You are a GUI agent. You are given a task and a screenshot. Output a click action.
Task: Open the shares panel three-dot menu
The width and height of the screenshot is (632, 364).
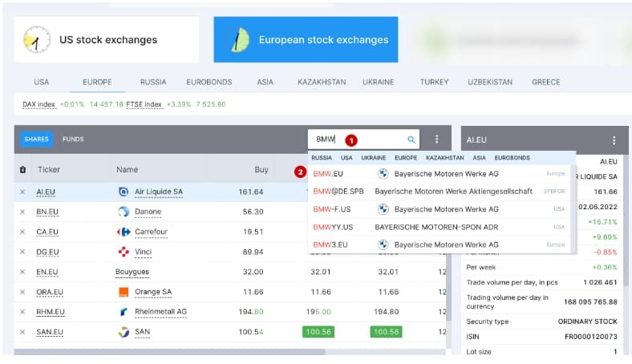[x=436, y=140]
